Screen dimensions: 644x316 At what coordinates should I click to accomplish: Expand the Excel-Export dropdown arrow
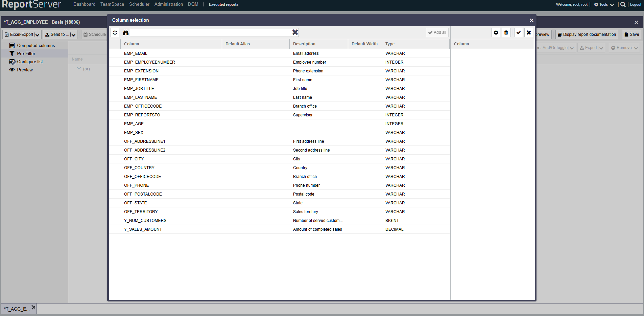[x=38, y=35]
